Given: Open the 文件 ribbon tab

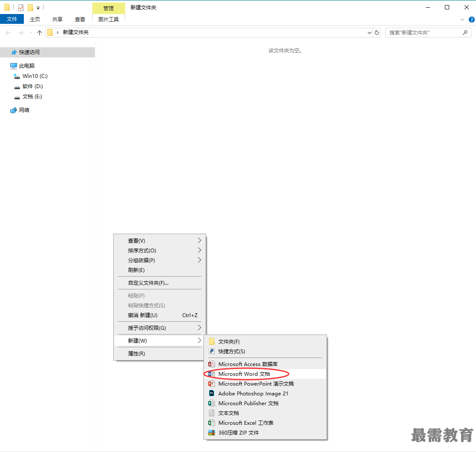Looking at the screenshot, I should pos(12,19).
